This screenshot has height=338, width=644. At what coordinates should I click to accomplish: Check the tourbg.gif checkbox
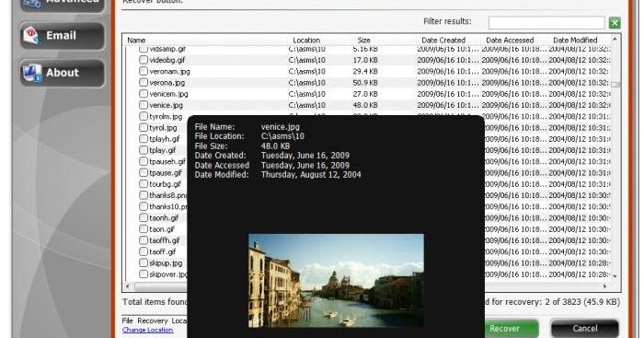[143, 184]
